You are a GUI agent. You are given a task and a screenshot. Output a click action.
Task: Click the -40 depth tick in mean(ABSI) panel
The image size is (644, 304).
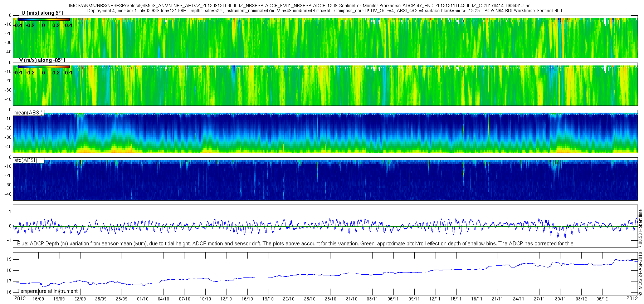click(x=8, y=147)
